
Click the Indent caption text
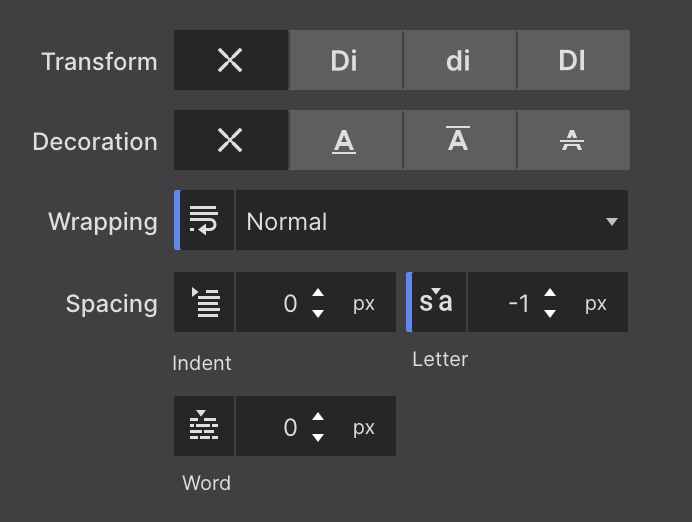click(x=202, y=363)
